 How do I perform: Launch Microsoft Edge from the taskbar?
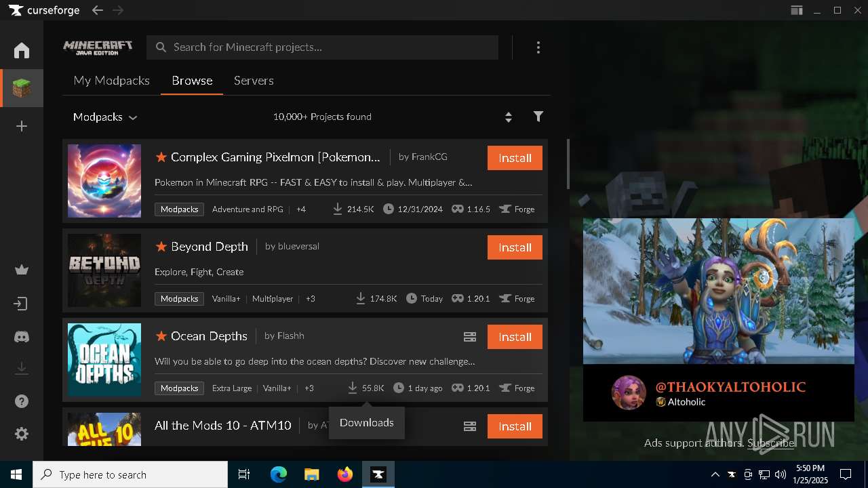click(x=279, y=474)
